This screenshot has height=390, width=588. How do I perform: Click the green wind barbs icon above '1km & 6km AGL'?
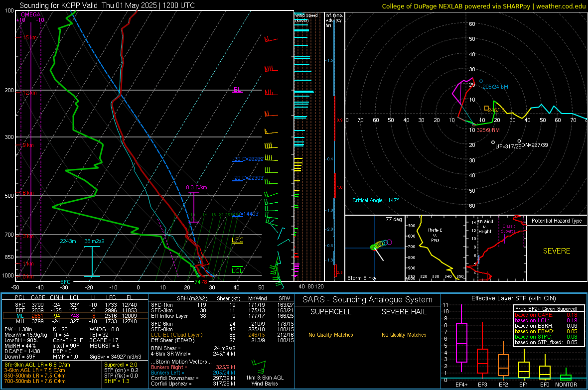[259, 367]
